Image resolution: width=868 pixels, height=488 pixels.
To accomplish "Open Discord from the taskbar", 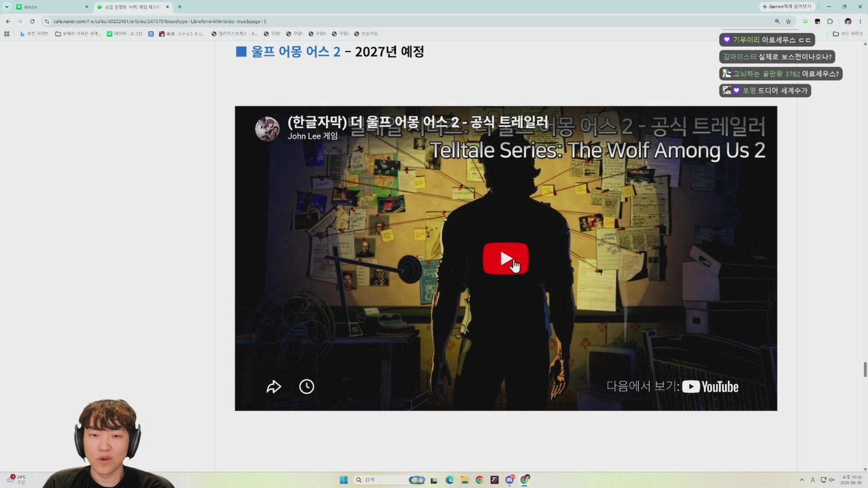I will (x=510, y=480).
